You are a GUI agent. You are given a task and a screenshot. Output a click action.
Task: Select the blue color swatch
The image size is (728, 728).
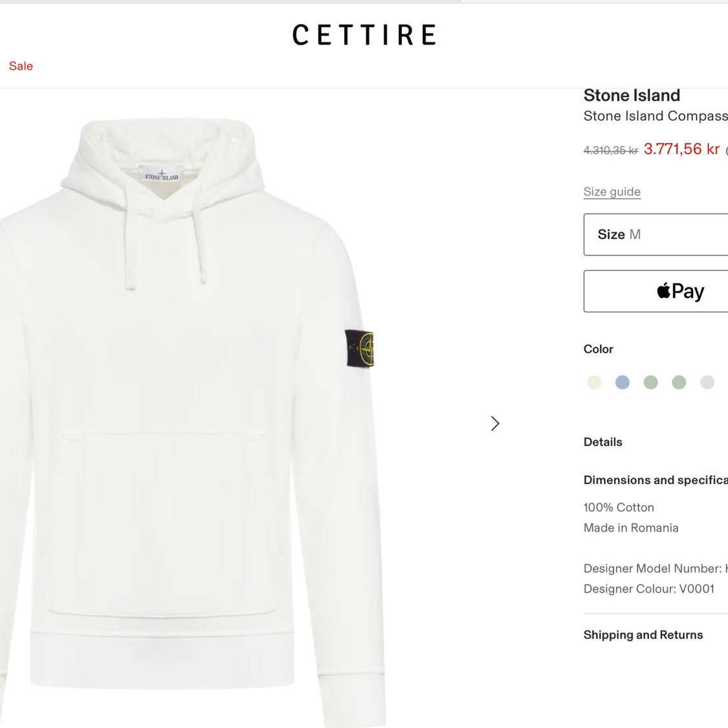pos(622,382)
